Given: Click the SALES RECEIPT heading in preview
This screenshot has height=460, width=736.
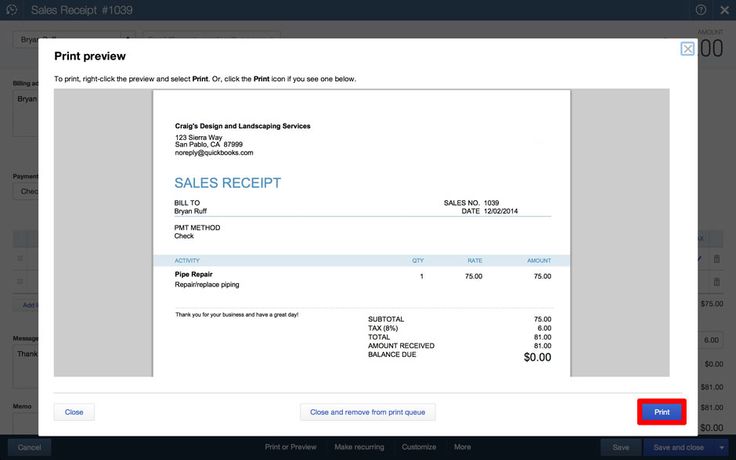Looking at the screenshot, I should (x=228, y=183).
